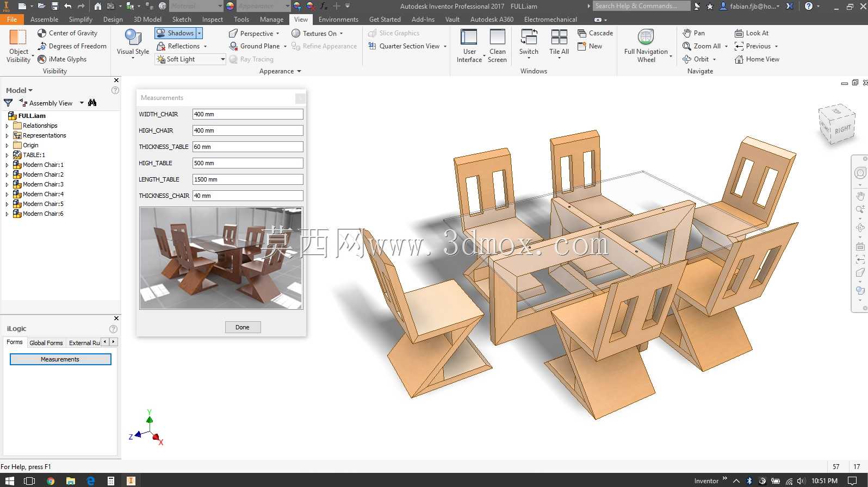Open the File menu tab
Viewport: 868px width, 487px height.
point(12,20)
